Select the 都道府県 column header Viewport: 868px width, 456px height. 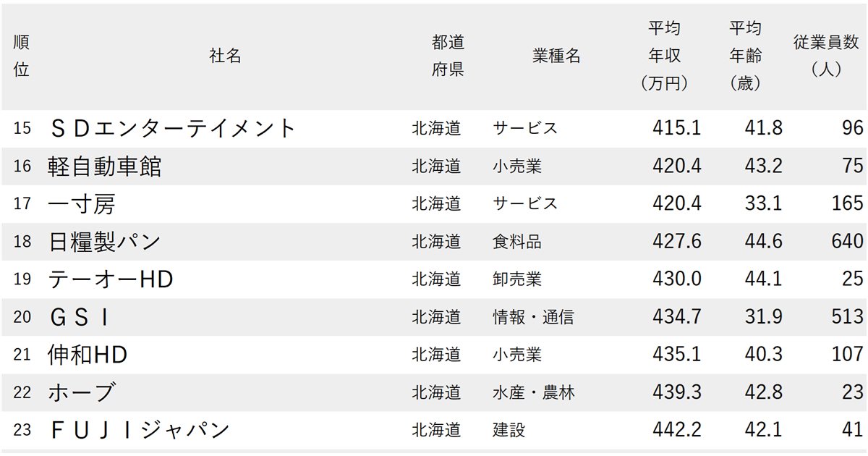(448, 56)
